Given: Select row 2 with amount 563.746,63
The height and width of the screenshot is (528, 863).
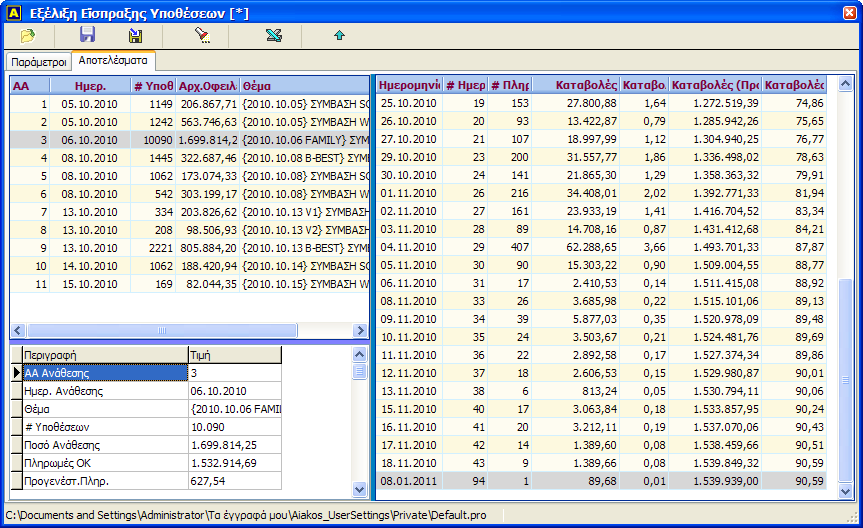Looking at the screenshot, I should [x=190, y=122].
